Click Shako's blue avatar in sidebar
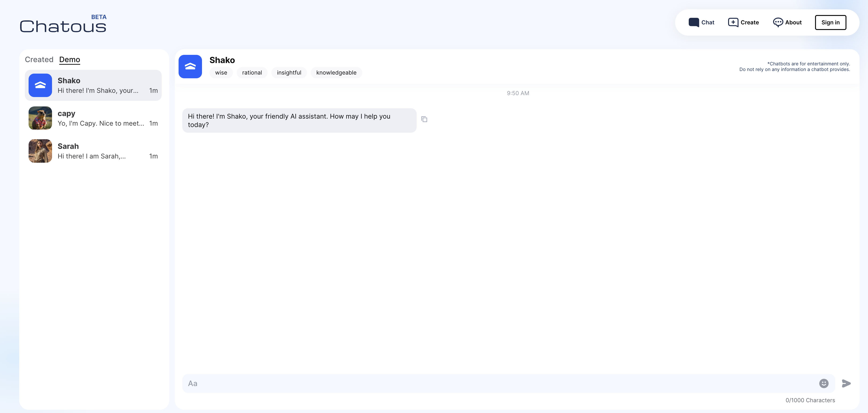Image resolution: width=868 pixels, height=413 pixels. tap(40, 85)
